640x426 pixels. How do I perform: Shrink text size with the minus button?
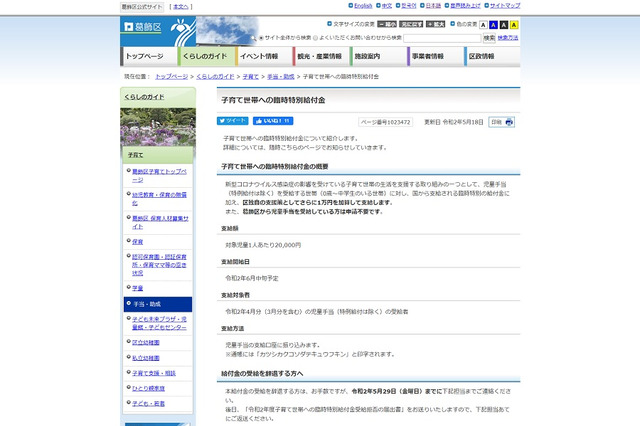[387, 24]
